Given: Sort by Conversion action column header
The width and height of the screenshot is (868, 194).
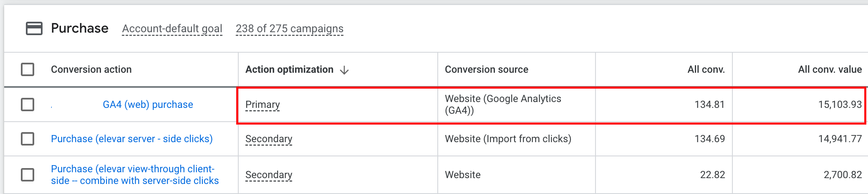Looking at the screenshot, I should pyautogui.click(x=91, y=69).
